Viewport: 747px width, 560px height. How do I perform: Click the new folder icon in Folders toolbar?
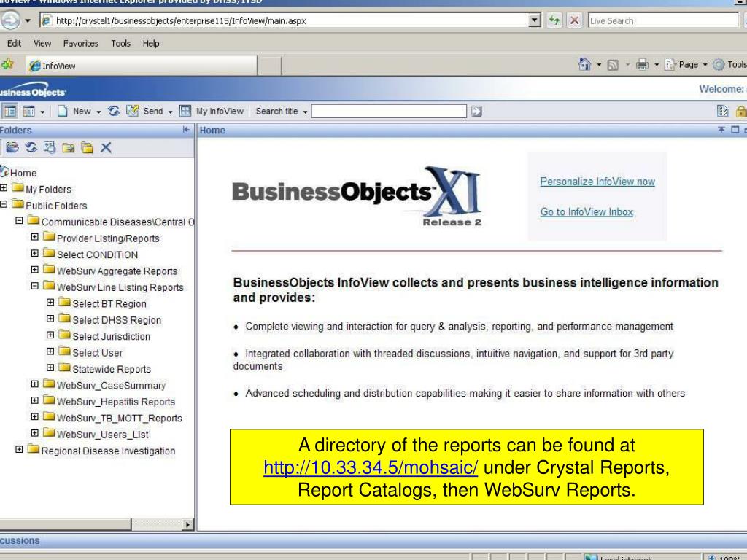pyautogui.click(x=68, y=147)
